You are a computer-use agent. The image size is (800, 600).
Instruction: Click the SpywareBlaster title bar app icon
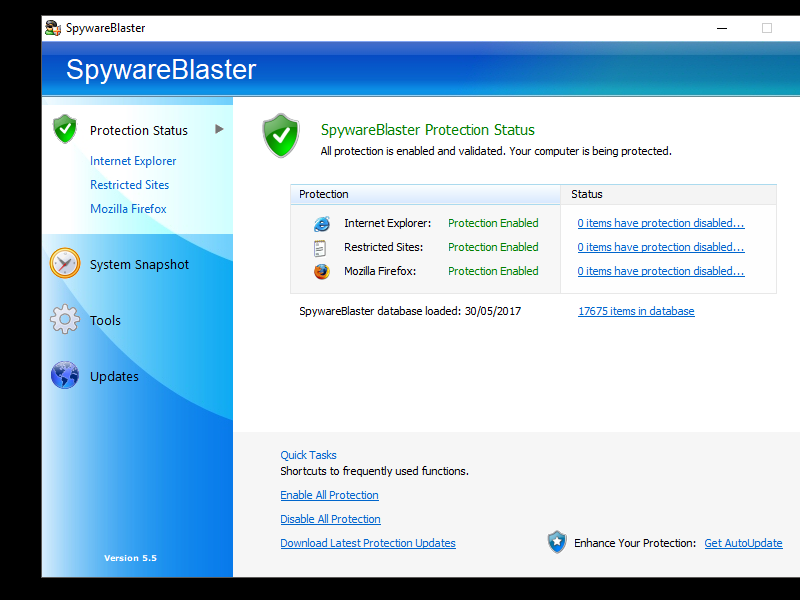53,28
